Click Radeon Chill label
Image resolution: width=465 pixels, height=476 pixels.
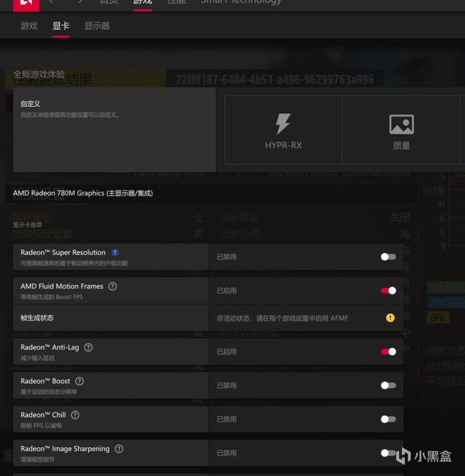click(43, 415)
